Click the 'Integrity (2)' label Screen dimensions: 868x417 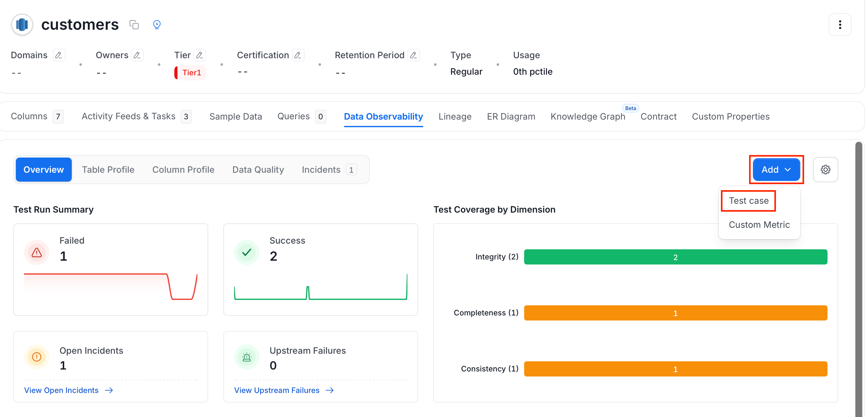pos(497,257)
